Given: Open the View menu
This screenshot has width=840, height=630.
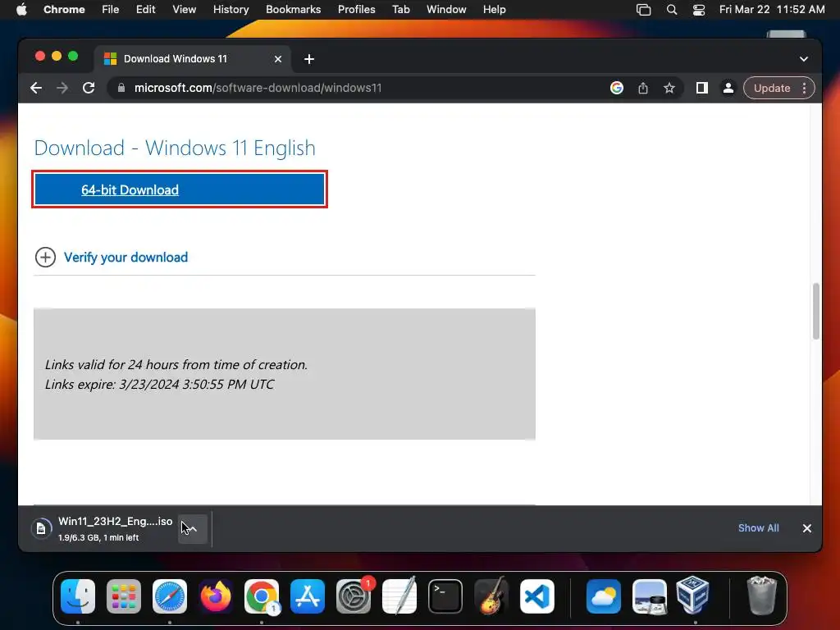Looking at the screenshot, I should coord(184,10).
